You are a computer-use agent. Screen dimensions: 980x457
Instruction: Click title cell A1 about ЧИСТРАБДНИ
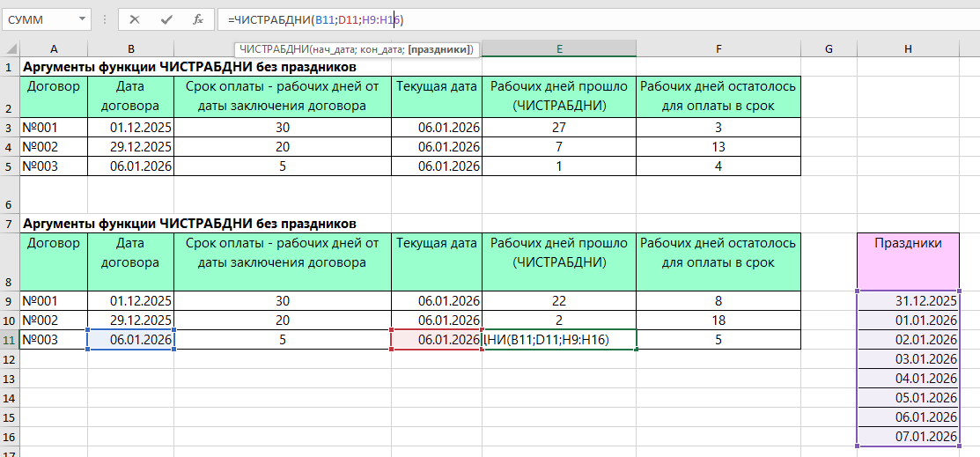pyautogui.click(x=189, y=67)
